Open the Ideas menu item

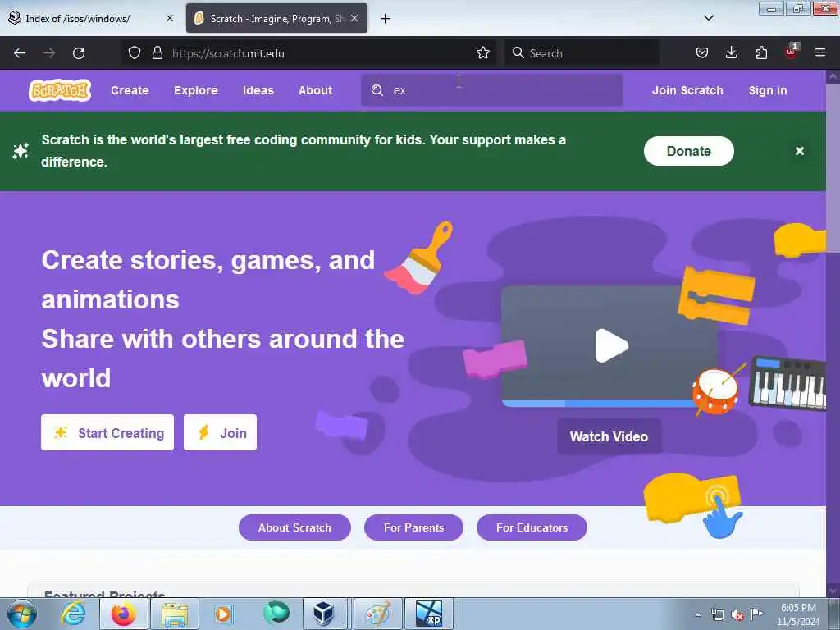258,90
